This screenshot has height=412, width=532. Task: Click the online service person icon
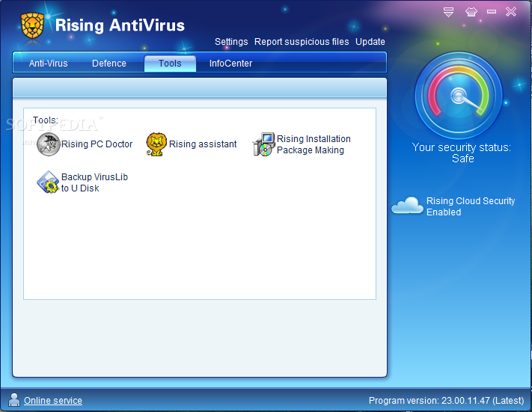(14, 400)
